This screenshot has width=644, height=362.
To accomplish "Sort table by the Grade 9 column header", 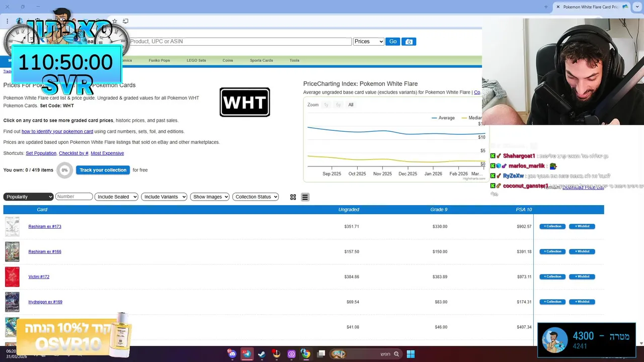I will 439,210.
